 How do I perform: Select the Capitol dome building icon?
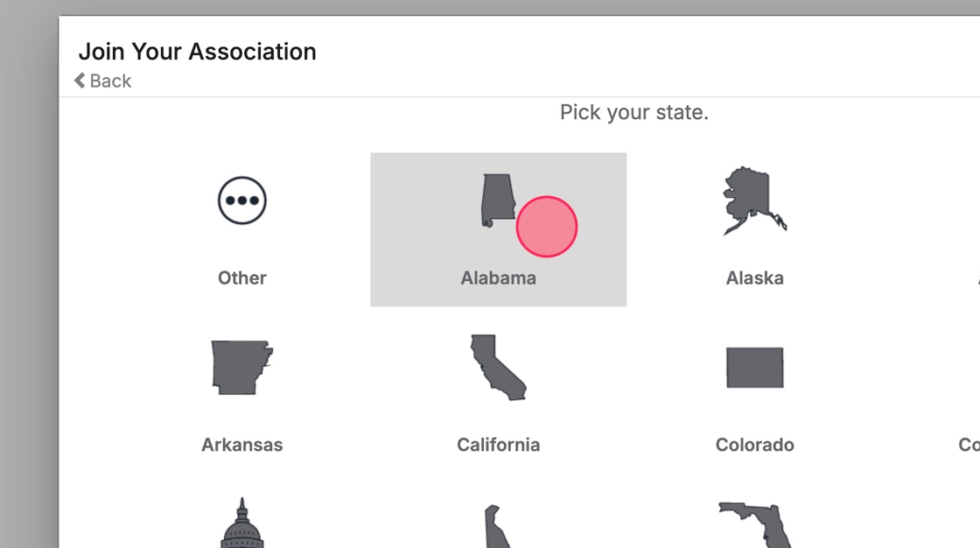(x=242, y=523)
